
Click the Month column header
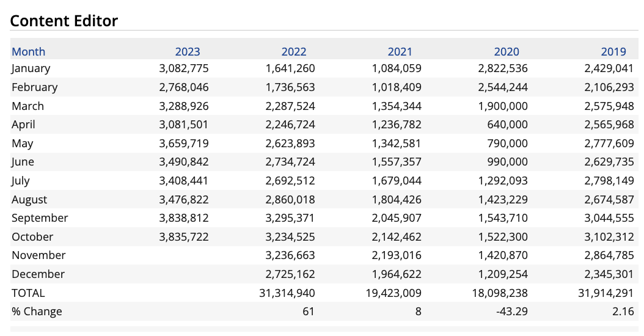(29, 52)
